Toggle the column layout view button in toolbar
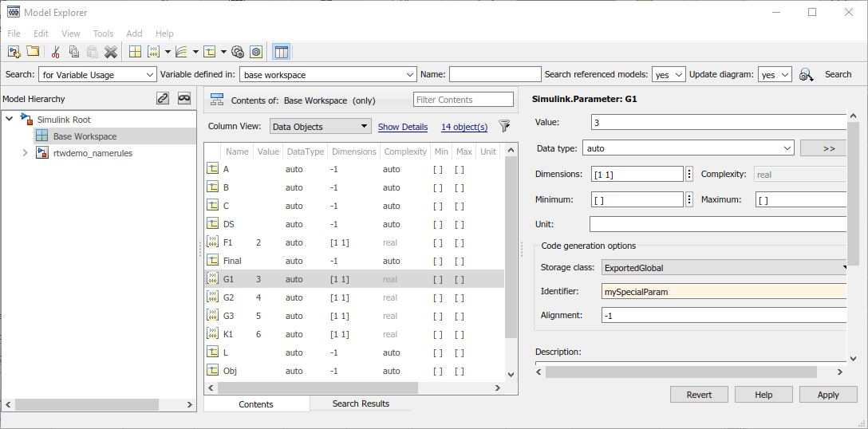The width and height of the screenshot is (868, 429). tap(281, 52)
